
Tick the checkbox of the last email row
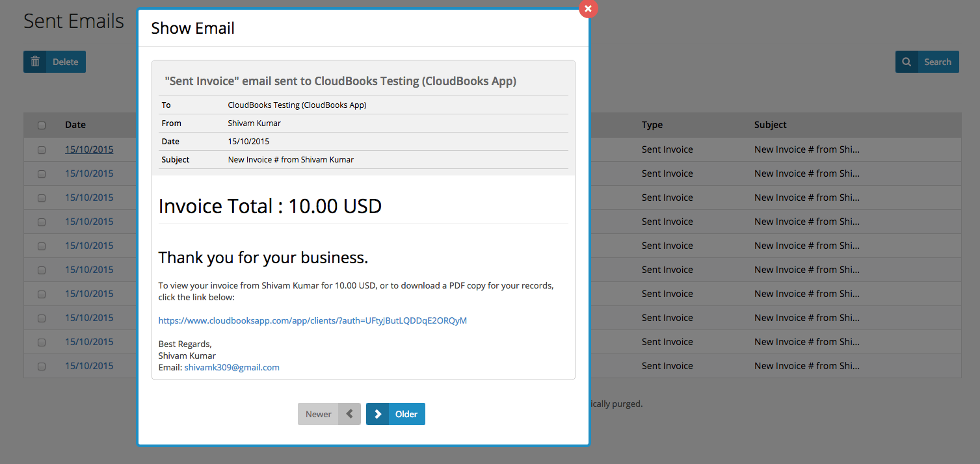42,367
